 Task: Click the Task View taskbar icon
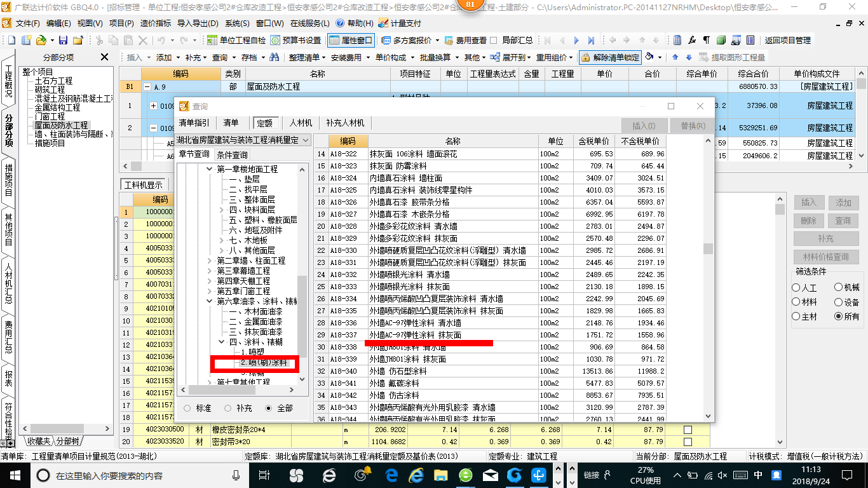[x=264, y=475]
